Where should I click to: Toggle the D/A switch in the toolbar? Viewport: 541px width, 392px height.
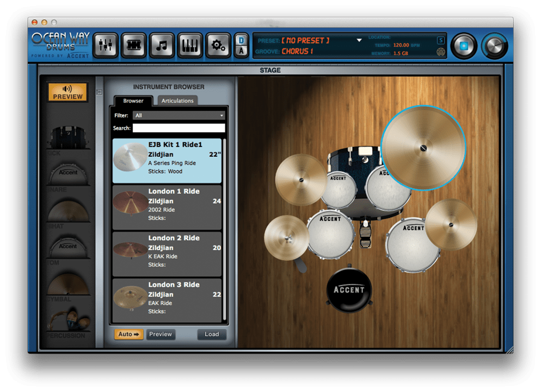point(241,44)
